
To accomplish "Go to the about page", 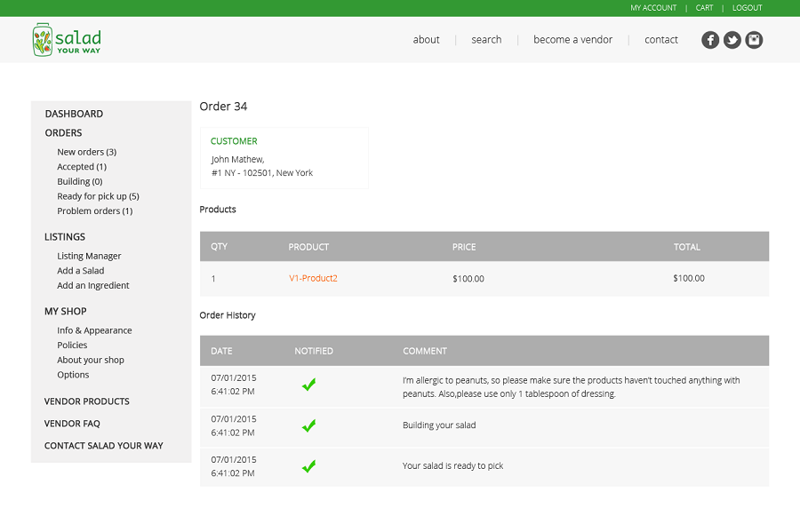I will (426, 40).
